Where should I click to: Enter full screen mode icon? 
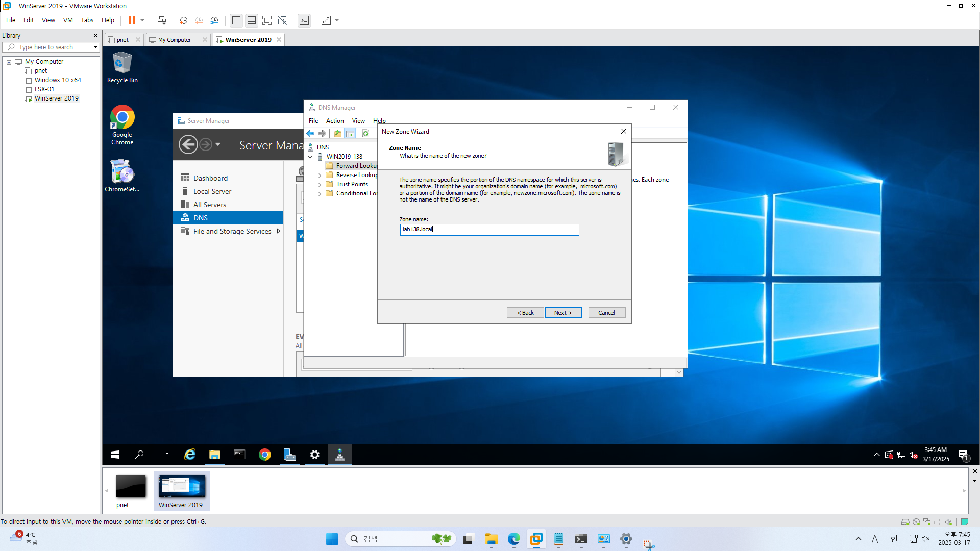coord(266,20)
